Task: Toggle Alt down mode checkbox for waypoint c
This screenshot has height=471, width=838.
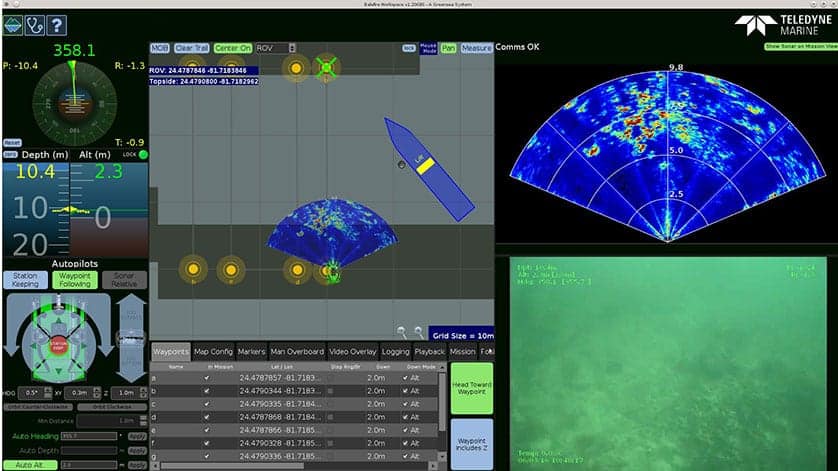Action: (405, 404)
